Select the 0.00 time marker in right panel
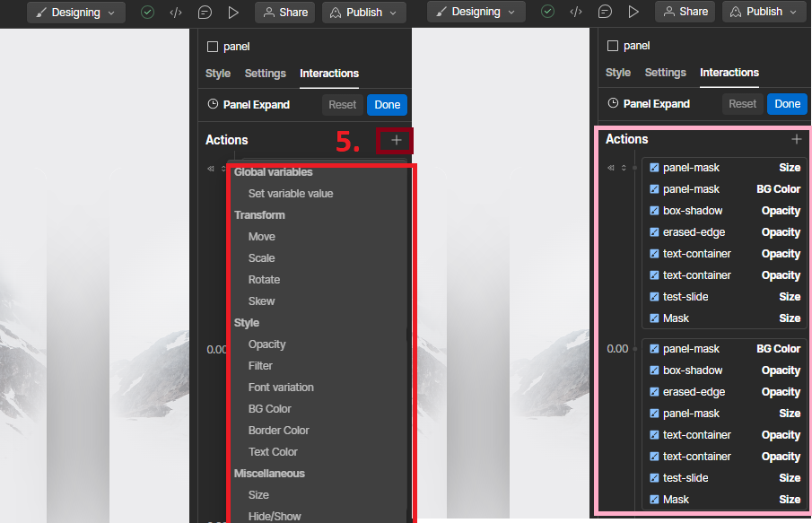 pyautogui.click(x=617, y=349)
